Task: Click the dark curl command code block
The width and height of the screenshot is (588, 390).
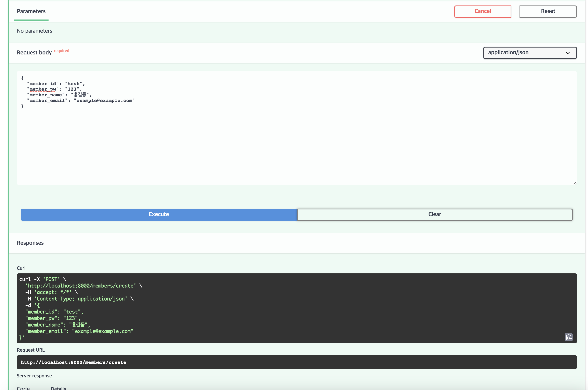Action: 296,308
